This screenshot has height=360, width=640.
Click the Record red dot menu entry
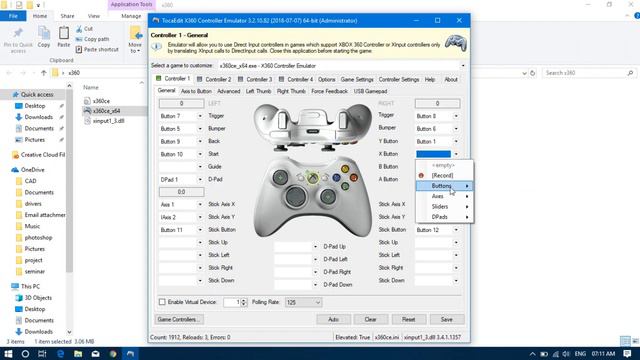421,176
